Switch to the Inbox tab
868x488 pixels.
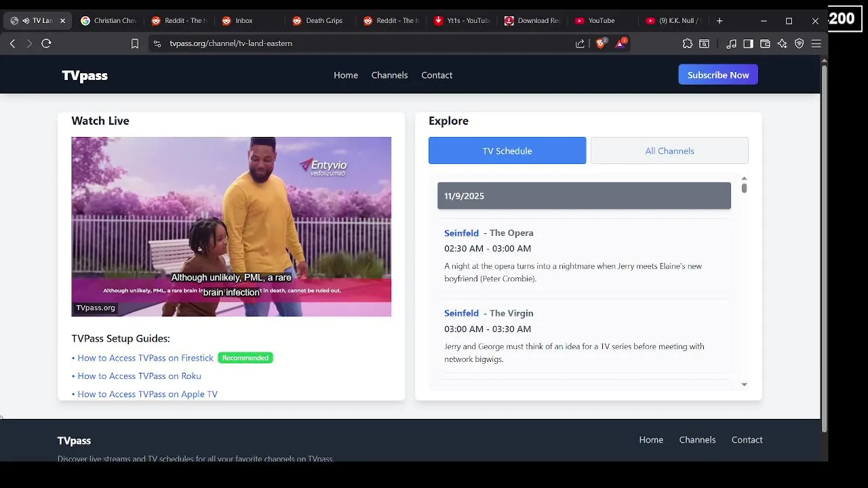pos(250,21)
